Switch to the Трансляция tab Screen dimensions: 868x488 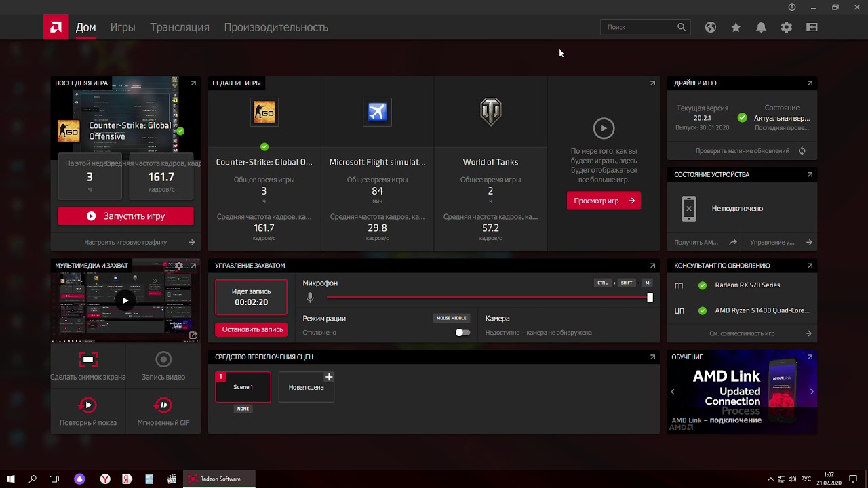coord(180,27)
